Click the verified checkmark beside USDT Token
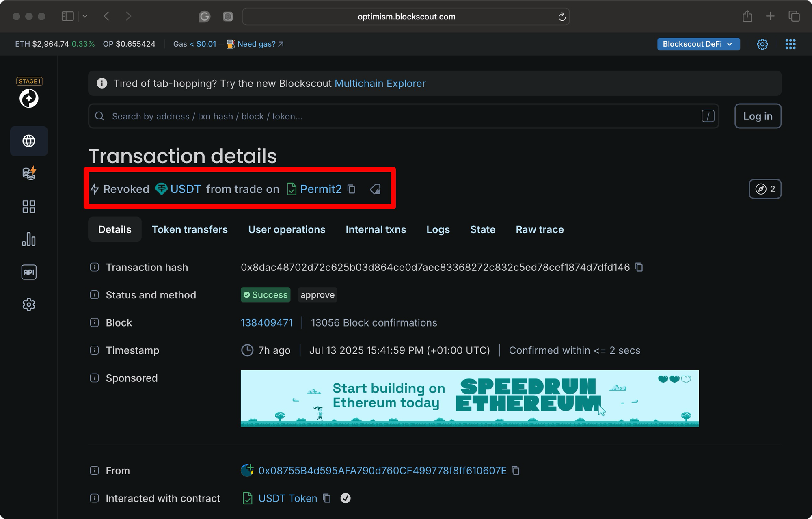Screen dimensions: 812x519 pyautogui.click(x=346, y=498)
